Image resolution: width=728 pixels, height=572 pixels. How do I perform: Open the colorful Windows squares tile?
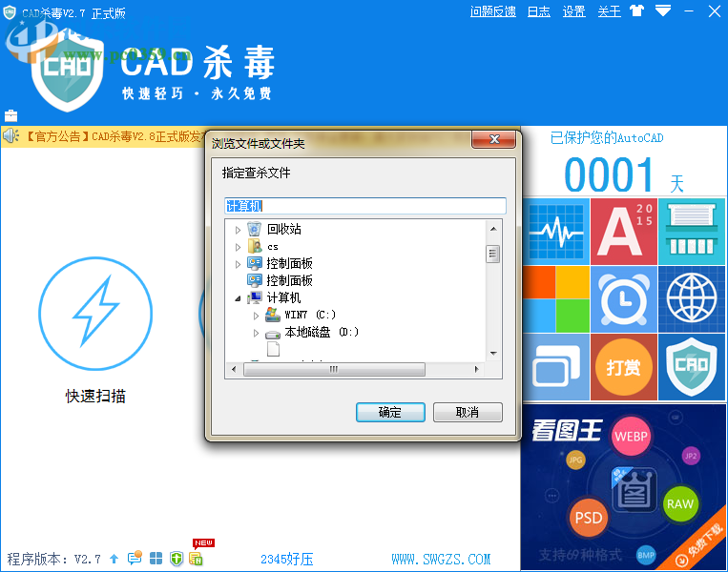coord(556,299)
